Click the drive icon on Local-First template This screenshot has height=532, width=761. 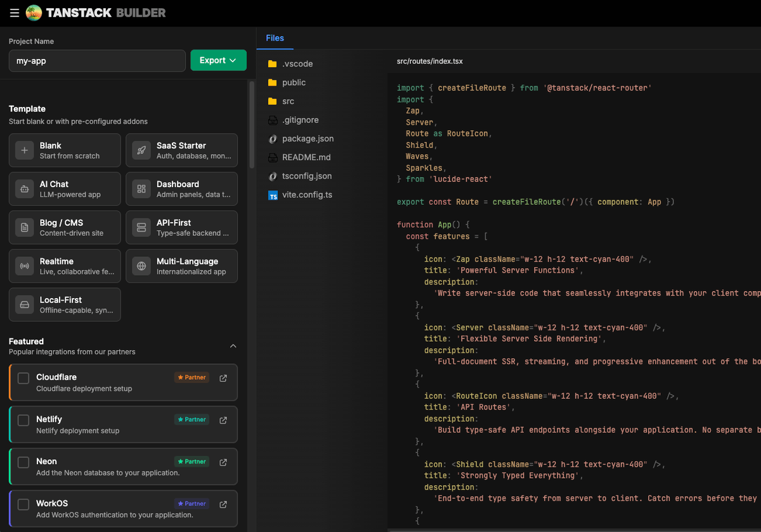24,305
